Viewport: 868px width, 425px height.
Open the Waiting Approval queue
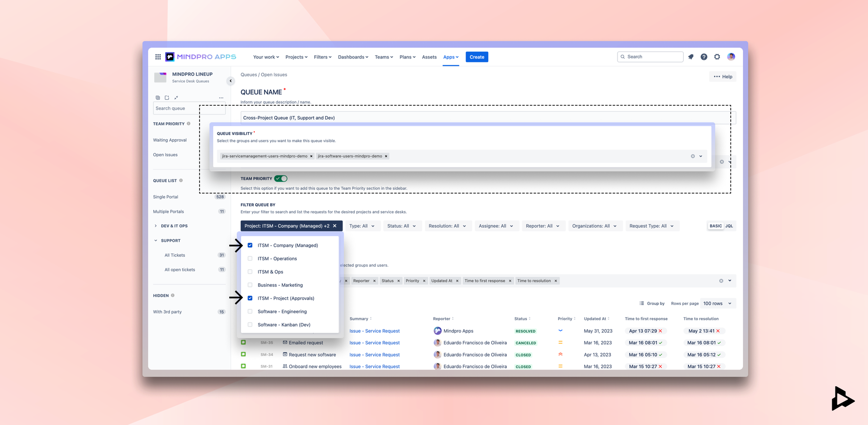(170, 140)
